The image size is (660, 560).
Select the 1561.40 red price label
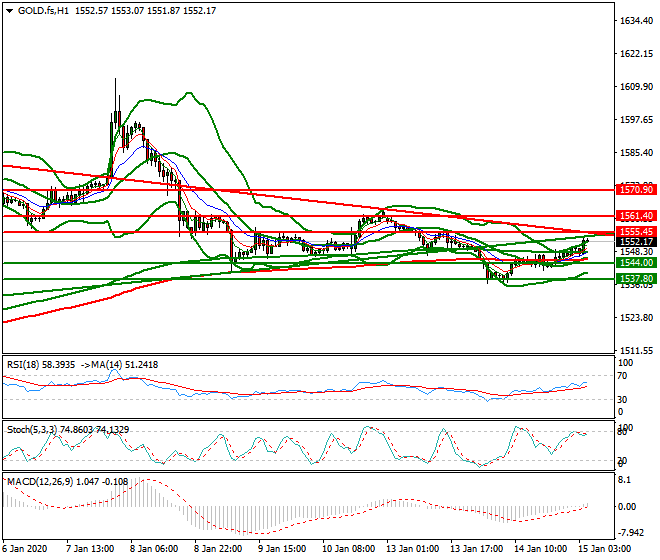[x=636, y=216]
